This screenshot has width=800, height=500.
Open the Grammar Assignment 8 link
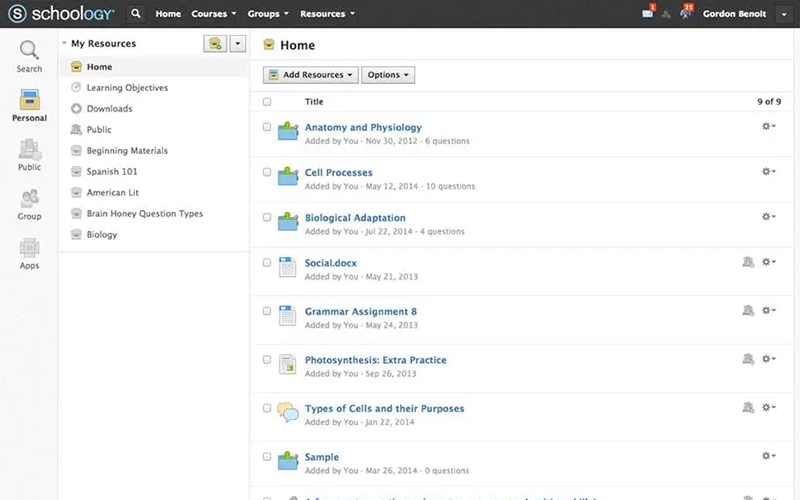pos(361,311)
